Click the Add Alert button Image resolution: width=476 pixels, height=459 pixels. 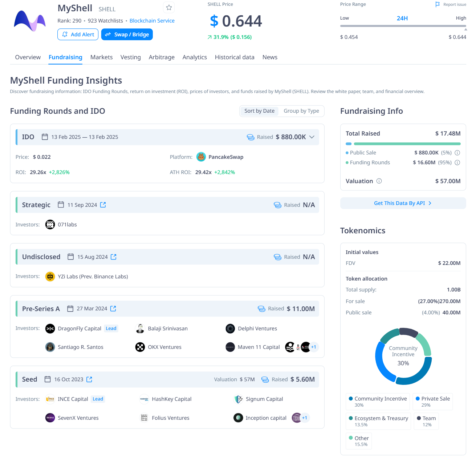(78, 35)
